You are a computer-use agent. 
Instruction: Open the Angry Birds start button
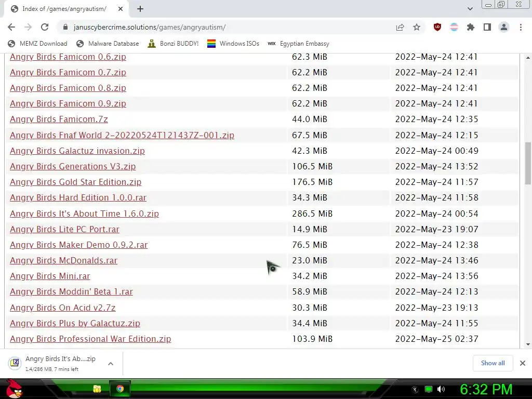point(14,389)
